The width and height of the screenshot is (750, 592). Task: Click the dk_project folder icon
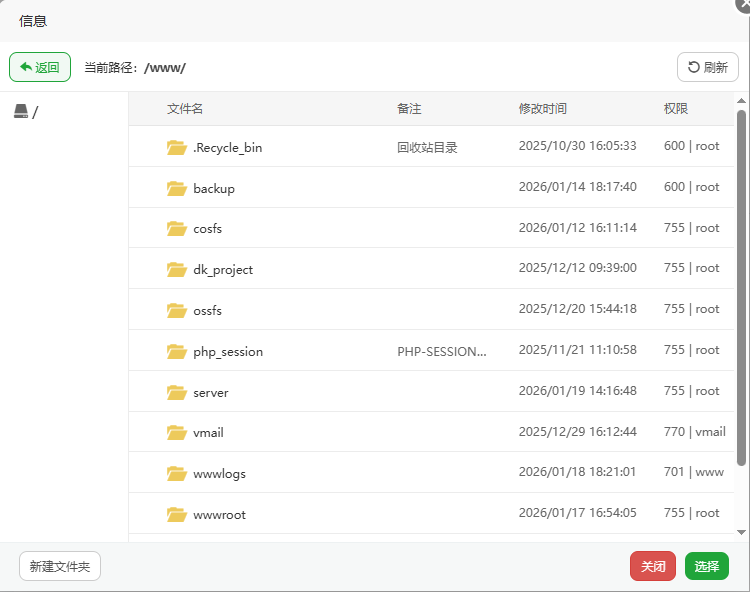[176, 270]
